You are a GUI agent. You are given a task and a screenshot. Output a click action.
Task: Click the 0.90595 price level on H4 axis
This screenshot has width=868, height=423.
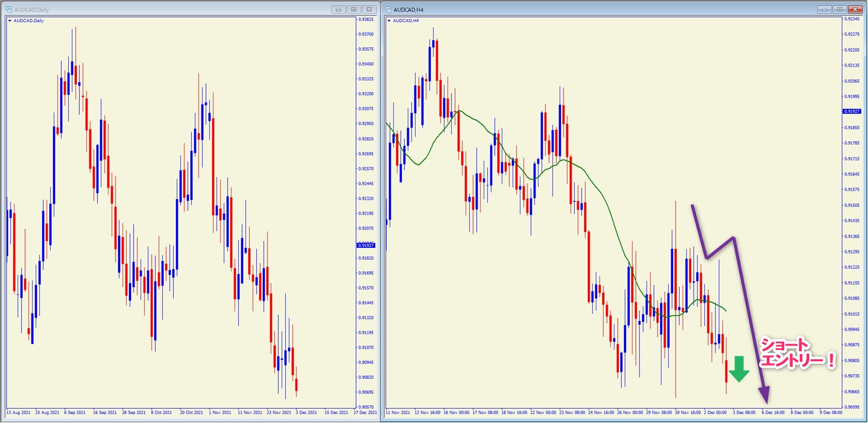852,407
